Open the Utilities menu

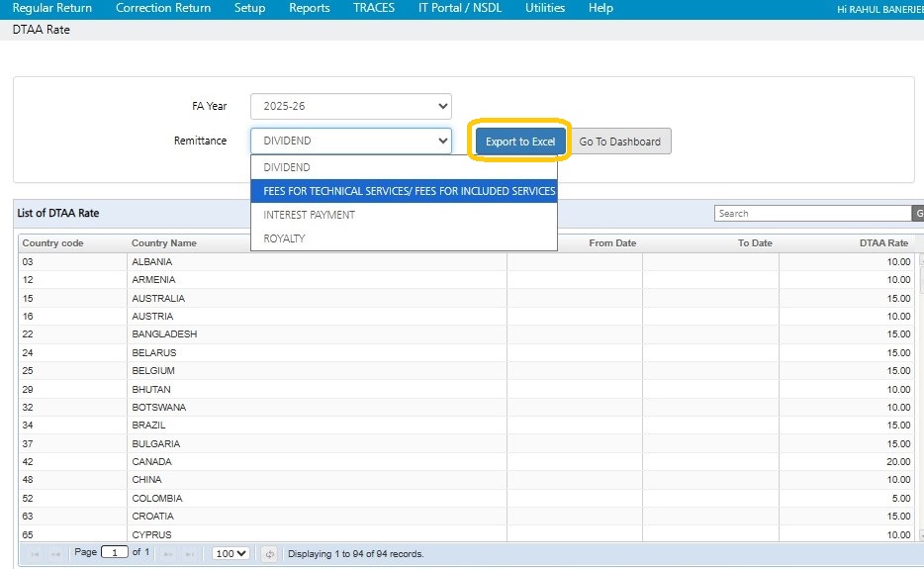545,8
